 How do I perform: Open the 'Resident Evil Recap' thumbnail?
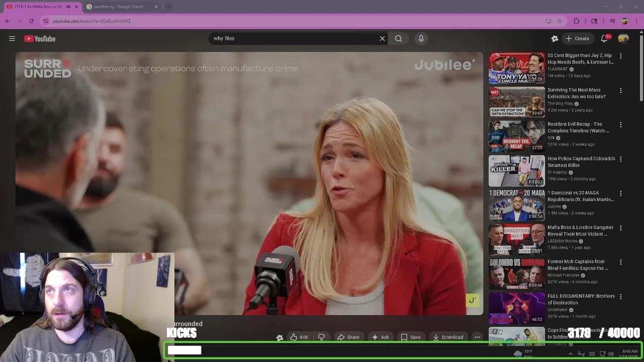pyautogui.click(x=517, y=136)
